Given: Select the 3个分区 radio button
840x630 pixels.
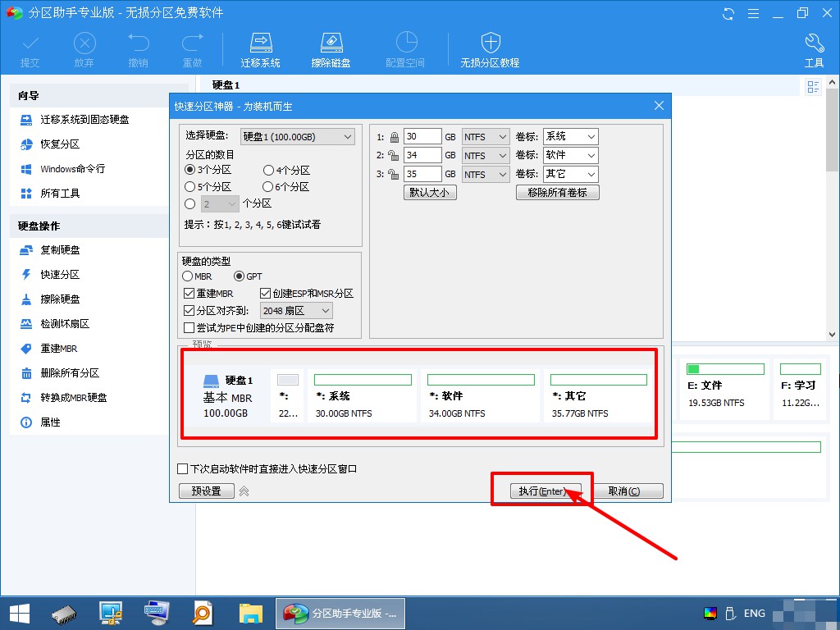Looking at the screenshot, I should (189, 170).
